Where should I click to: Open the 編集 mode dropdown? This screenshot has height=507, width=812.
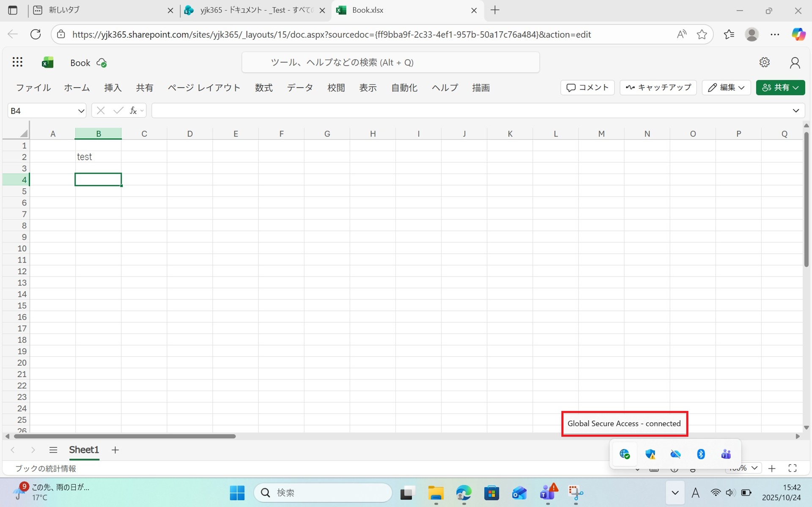click(x=726, y=88)
